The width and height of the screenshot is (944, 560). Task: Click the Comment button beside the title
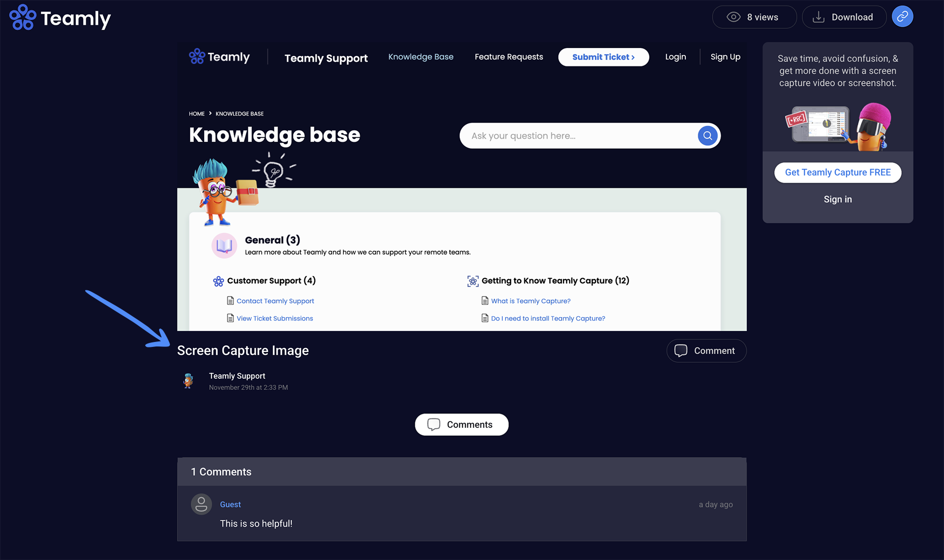[x=706, y=350]
